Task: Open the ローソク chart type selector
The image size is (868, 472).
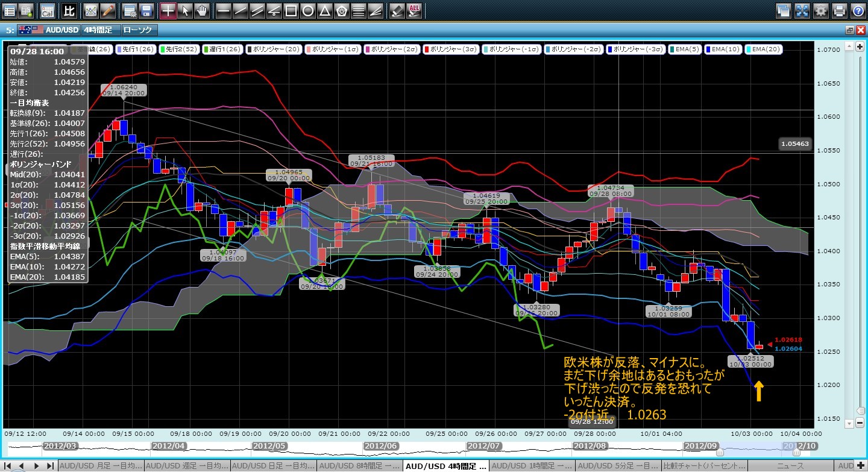Action: coord(138,30)
